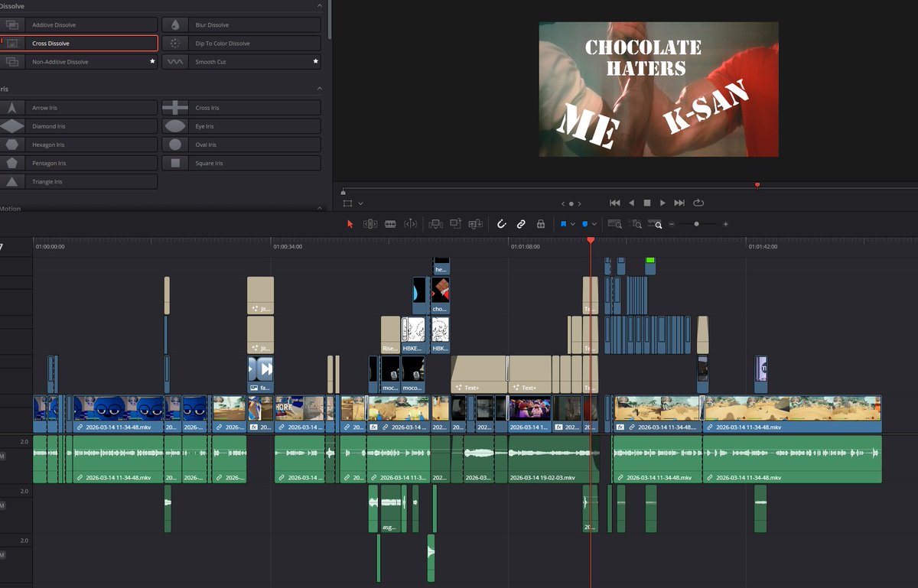
Task: Select the 'asg...' audio clip
Action: (x=391, y=508)
